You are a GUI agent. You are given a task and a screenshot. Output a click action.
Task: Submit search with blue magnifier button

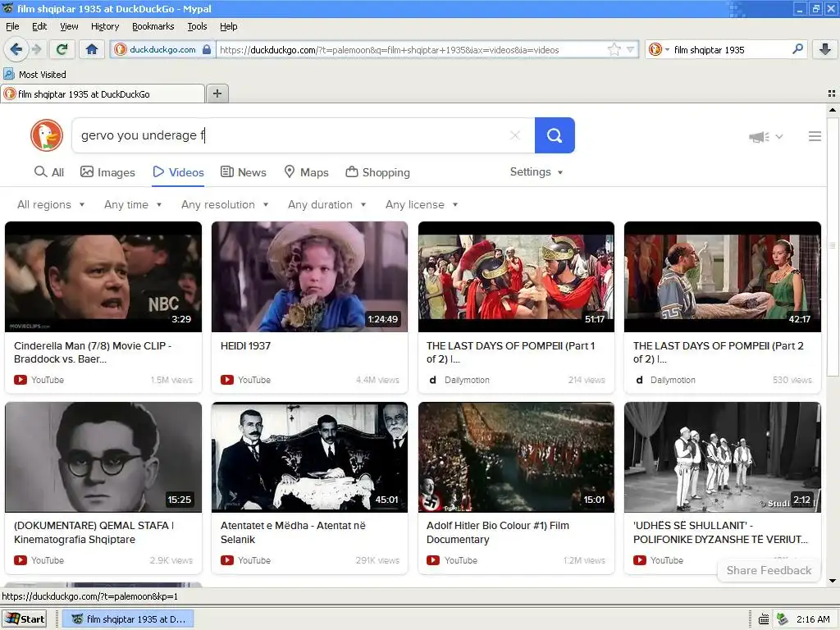(x=555, y=135)
